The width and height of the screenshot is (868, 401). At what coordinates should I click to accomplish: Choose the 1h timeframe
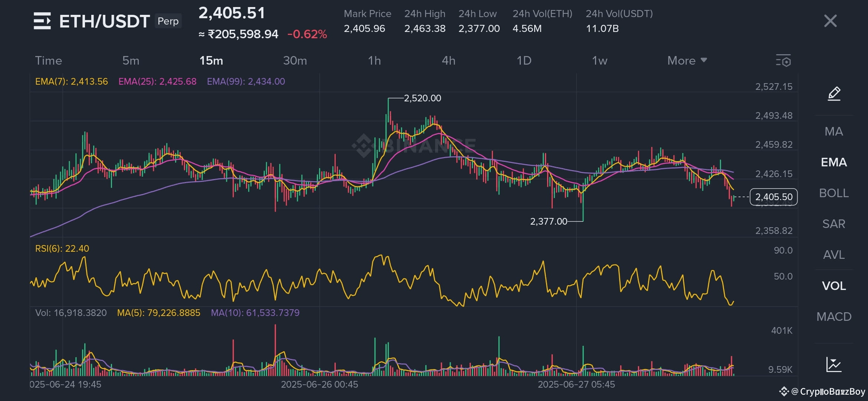374,61
